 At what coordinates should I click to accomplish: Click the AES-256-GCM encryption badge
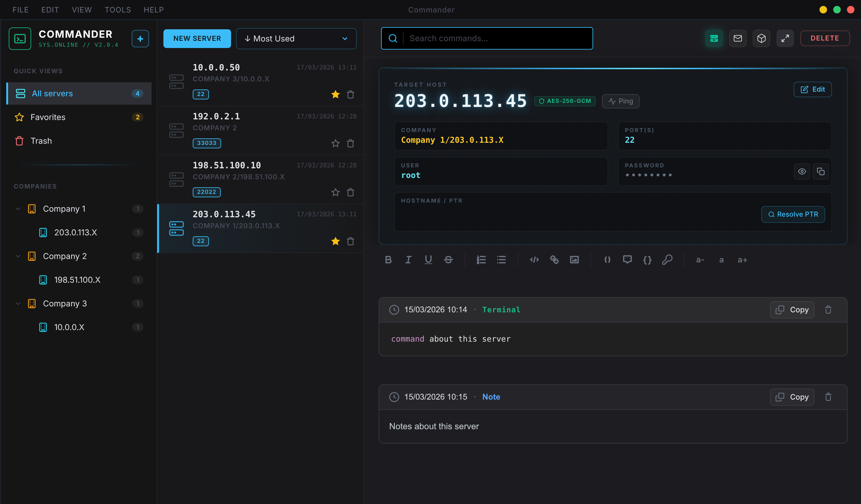tap(565, 101)
